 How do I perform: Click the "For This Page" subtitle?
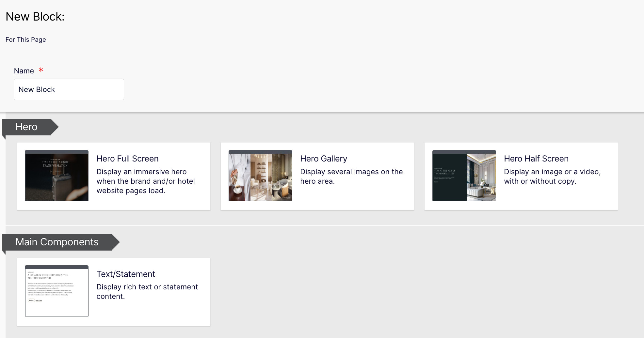26,39
